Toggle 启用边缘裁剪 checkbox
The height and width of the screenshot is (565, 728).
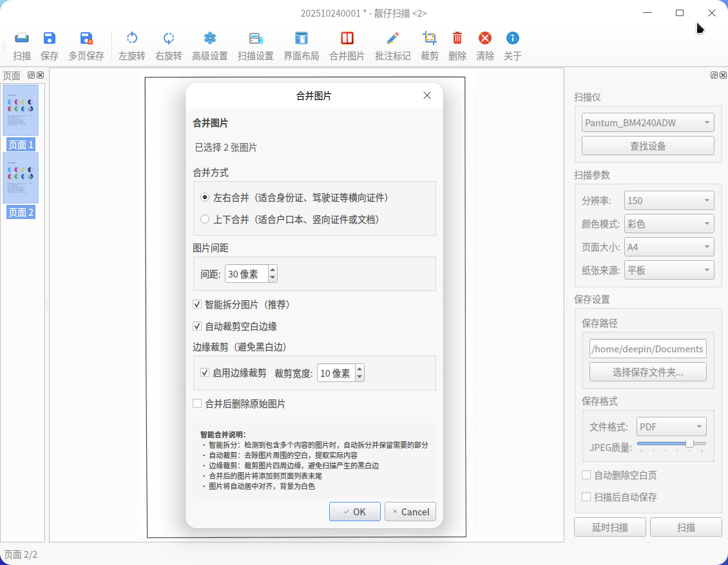coord(205,373)
